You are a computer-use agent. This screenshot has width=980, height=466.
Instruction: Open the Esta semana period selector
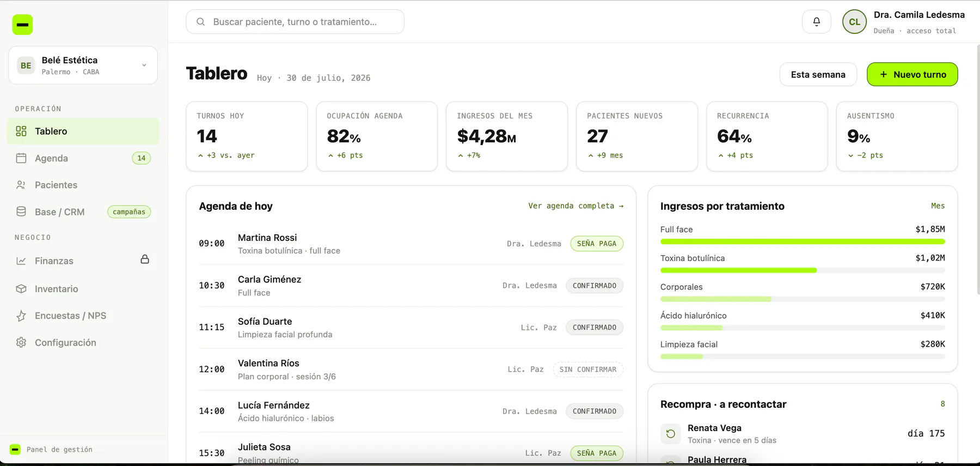(818, 75)
